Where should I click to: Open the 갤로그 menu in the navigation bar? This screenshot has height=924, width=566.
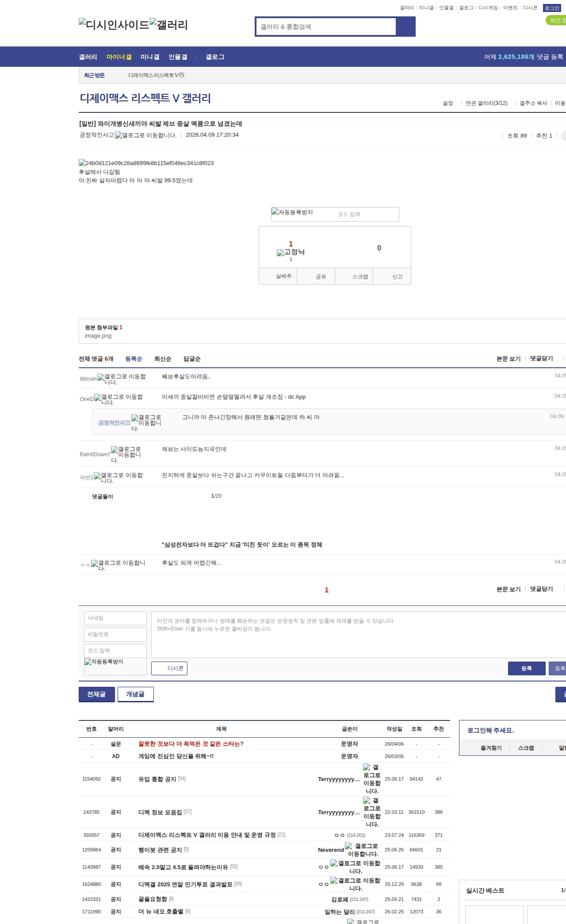(x=215, y=57)
